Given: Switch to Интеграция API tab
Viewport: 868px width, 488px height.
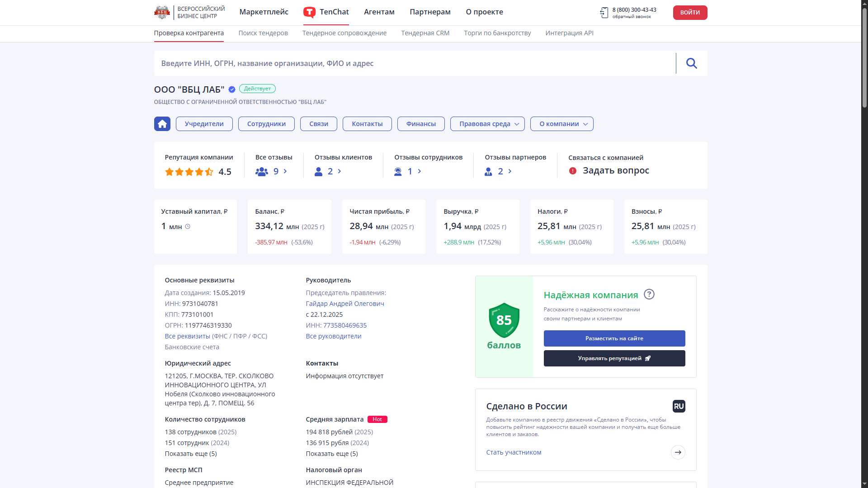Looking at the screenshot, I should pos(570,33).
